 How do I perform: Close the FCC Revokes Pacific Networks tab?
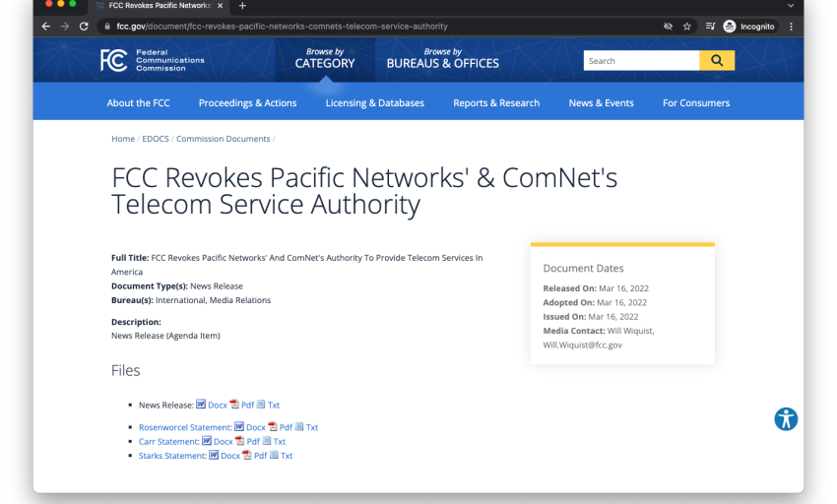point(220,6)
